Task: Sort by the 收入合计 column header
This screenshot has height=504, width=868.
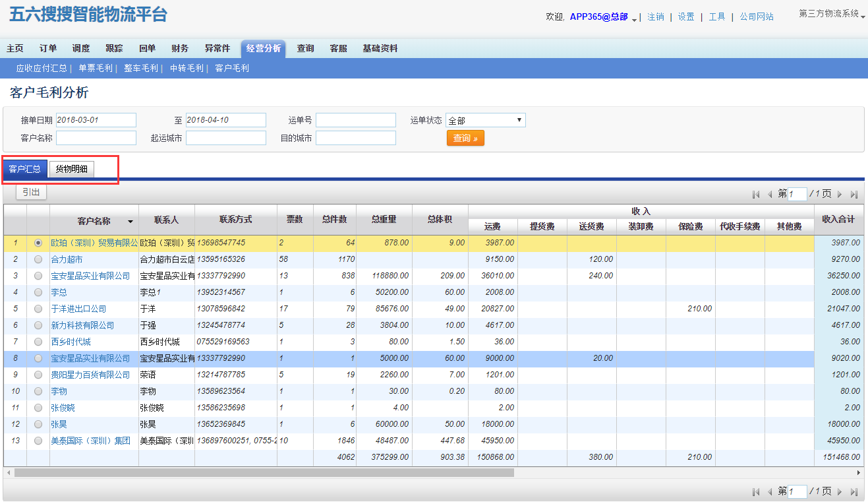Action: [839, 219]
